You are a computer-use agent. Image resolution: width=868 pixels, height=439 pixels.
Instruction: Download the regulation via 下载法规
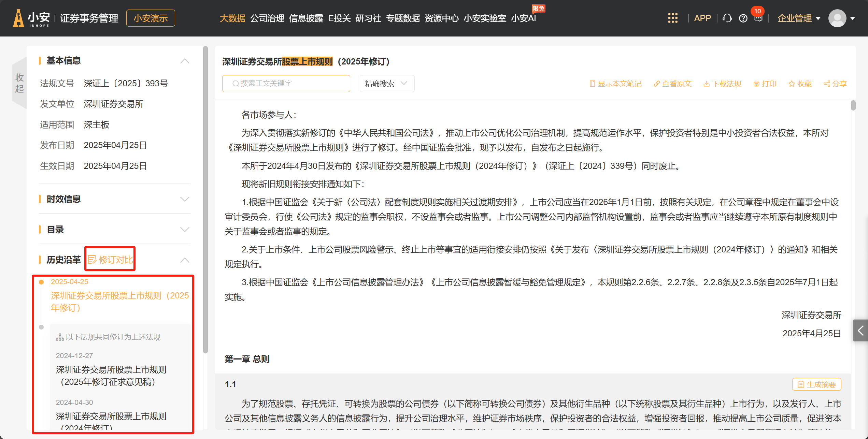tap(722, 84)
